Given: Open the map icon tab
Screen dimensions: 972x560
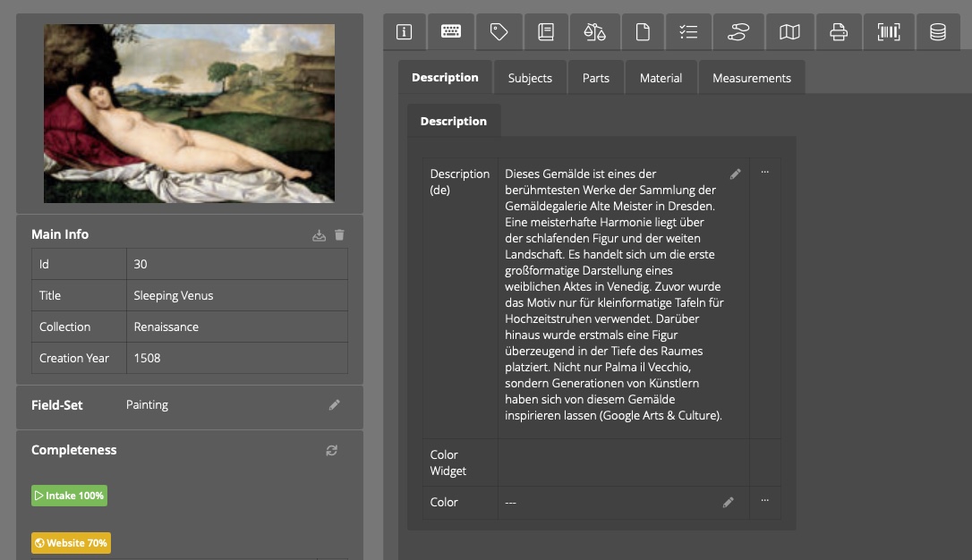Looking at the screenshot, I should pos(789,32).
